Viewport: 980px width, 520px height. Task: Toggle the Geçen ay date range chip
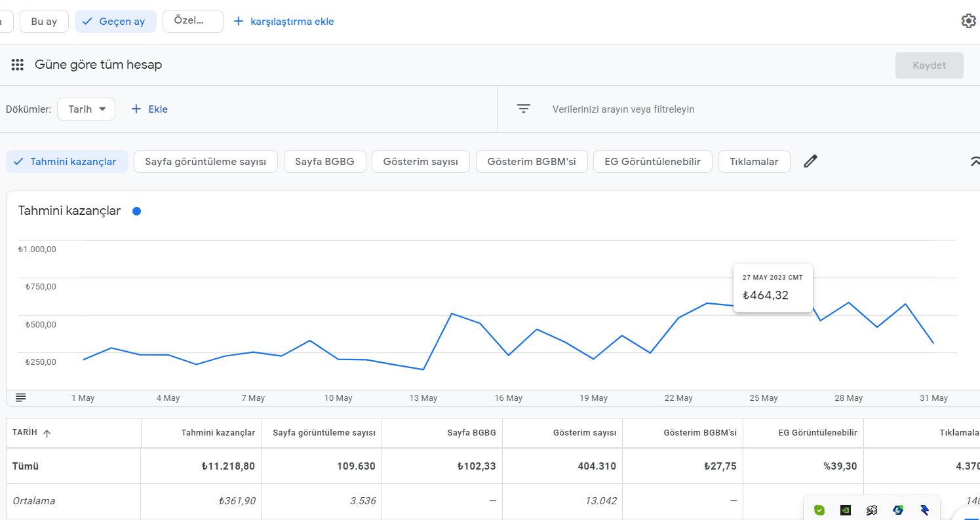[x=115, y=22]
